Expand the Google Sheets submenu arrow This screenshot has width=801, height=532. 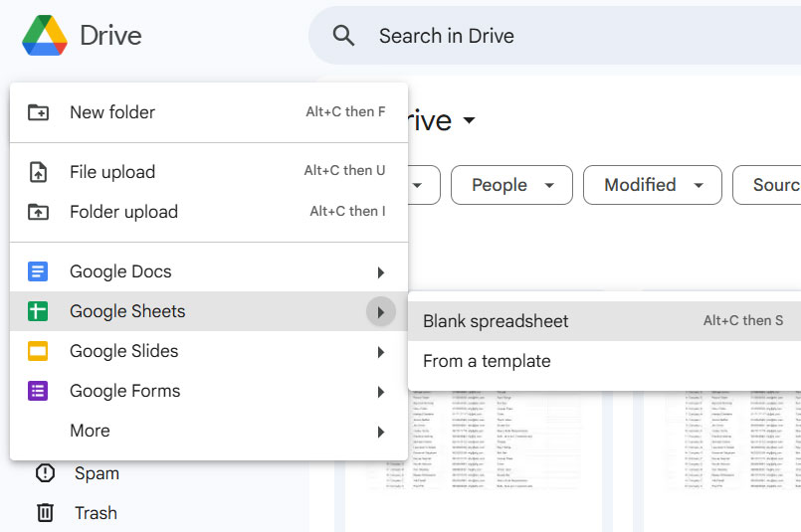380,312
